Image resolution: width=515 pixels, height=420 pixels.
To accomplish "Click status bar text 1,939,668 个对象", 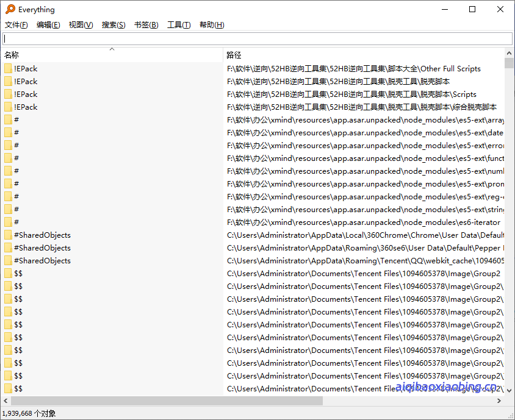I will [29, 413].
